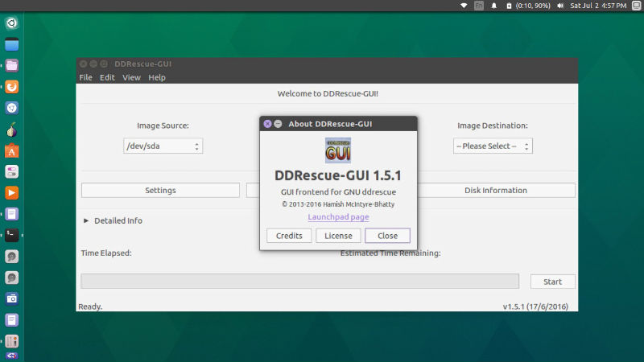The width and height of the screenshot is (644, 362).
Task: Open the Wi-Fi network indicator
Action: 464,6
